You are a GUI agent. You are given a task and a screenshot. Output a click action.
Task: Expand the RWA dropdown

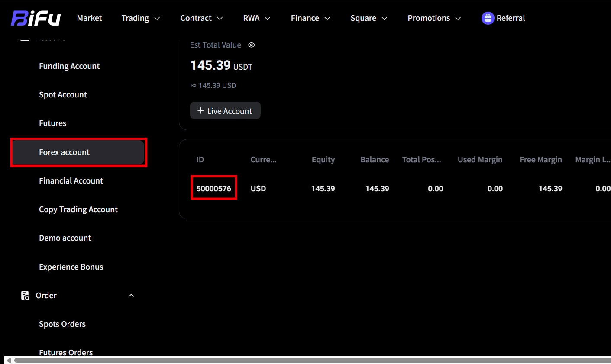click(x=256, y=18)
